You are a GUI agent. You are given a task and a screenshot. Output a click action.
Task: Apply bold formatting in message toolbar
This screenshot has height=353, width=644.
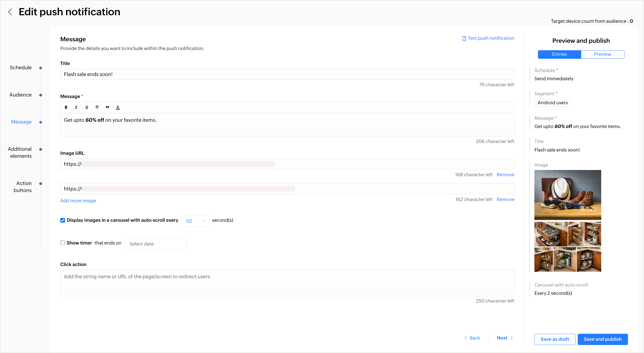coord(66,107)
